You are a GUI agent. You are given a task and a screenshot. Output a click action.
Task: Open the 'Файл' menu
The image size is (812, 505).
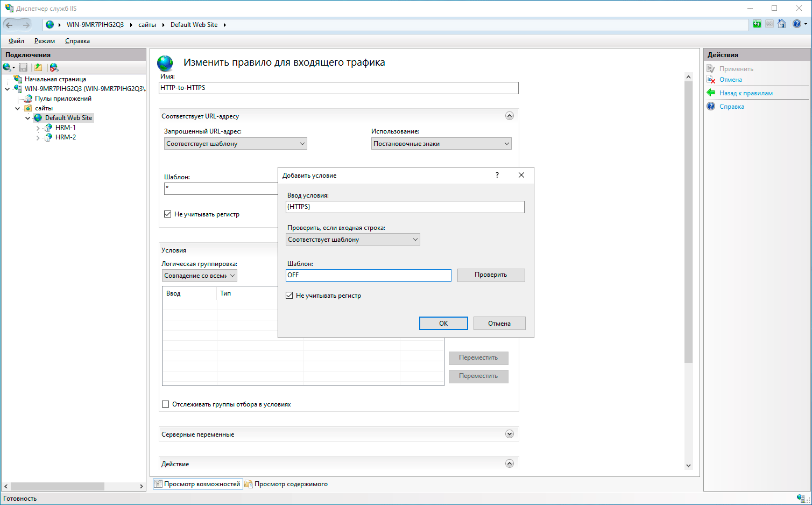point(16,41)
